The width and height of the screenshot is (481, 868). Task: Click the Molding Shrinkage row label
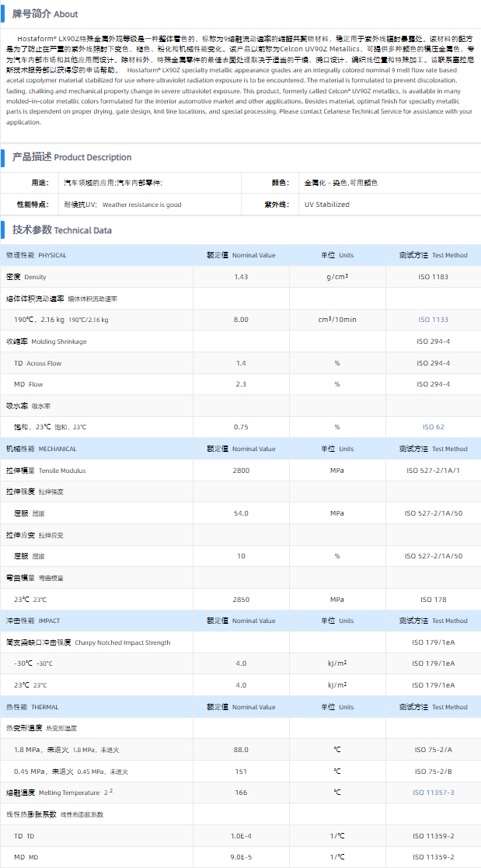click(47, 341)
